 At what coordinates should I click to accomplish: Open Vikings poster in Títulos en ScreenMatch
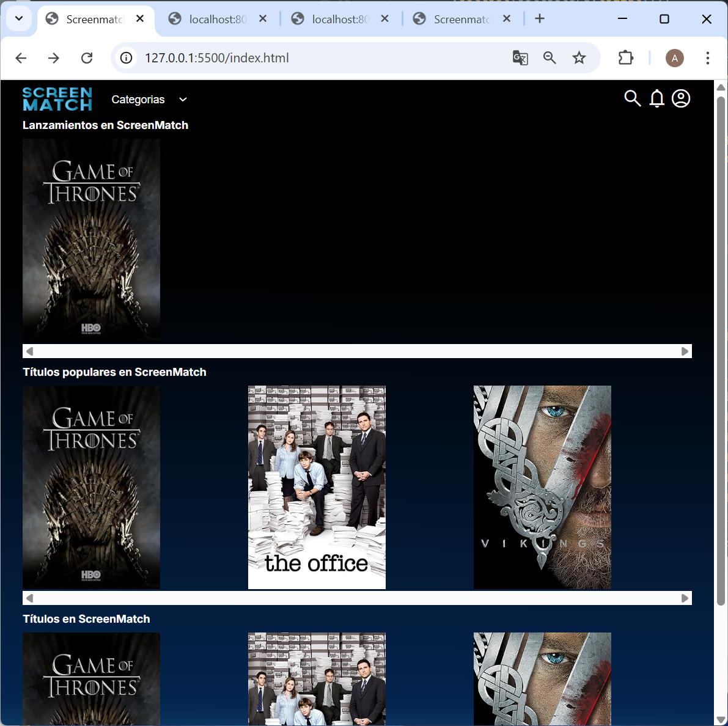(x=542, y=679)
